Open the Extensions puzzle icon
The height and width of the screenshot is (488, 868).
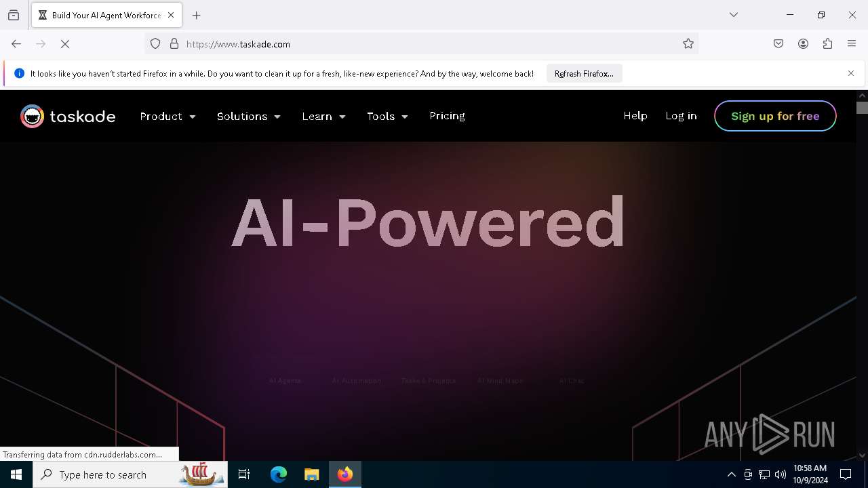click(x=827, y=44)
